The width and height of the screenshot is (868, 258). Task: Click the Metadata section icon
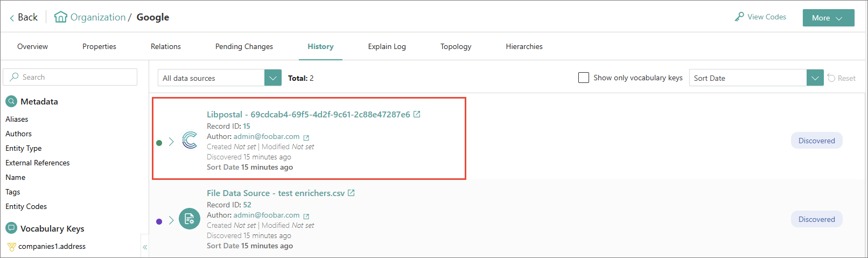coord(11,101)
